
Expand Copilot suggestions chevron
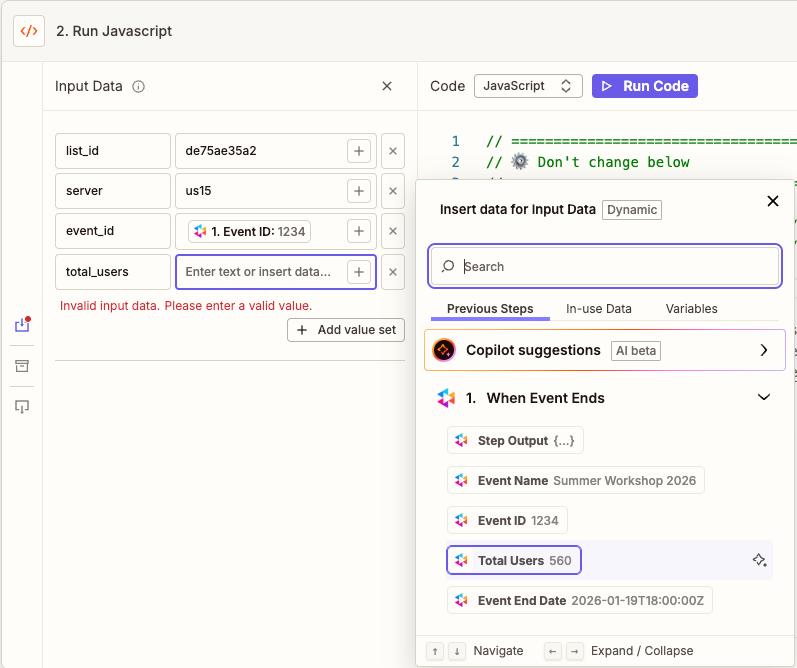[763, 350]
